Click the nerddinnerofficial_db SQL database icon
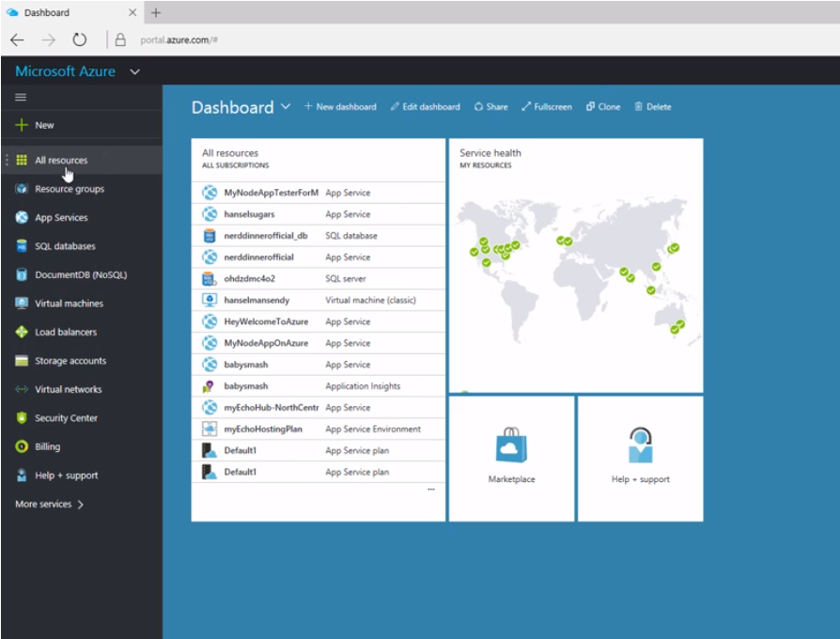This screenshot has height=639, width=840. point(210,236)
